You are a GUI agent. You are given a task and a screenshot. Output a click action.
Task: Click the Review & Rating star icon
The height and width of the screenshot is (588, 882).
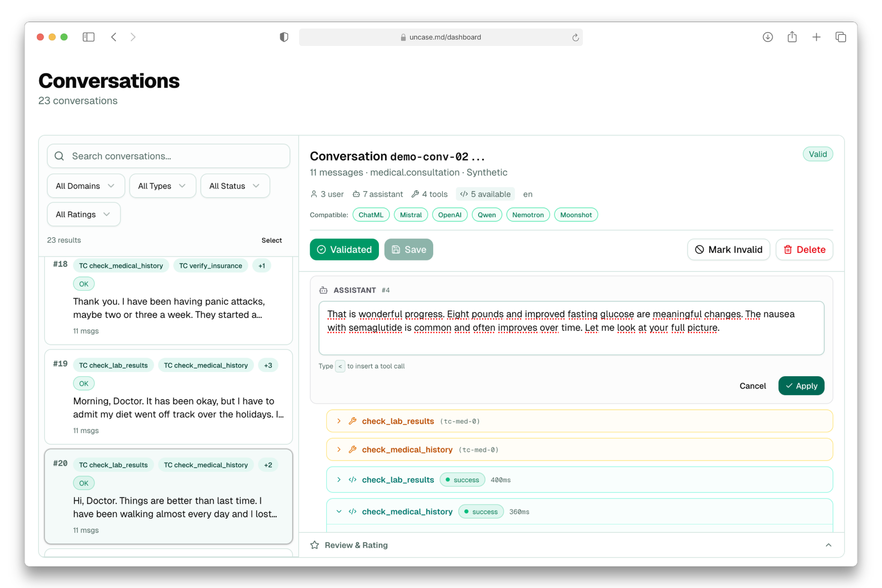click(315, 545)
